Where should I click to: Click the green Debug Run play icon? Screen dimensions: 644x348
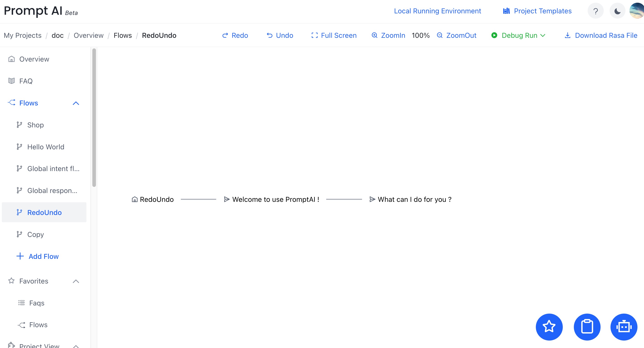coord(494,35)
